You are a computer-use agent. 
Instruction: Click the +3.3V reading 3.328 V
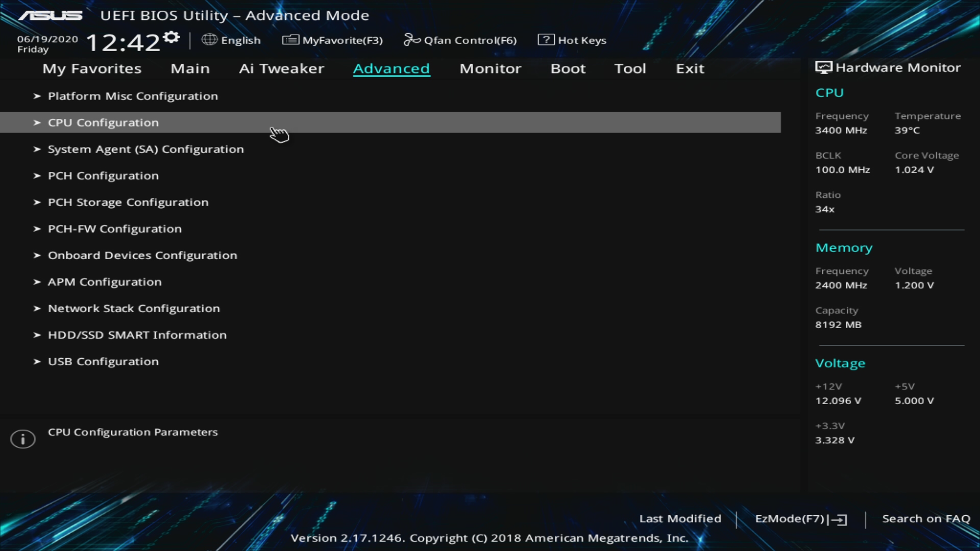[x=835, y=440]
